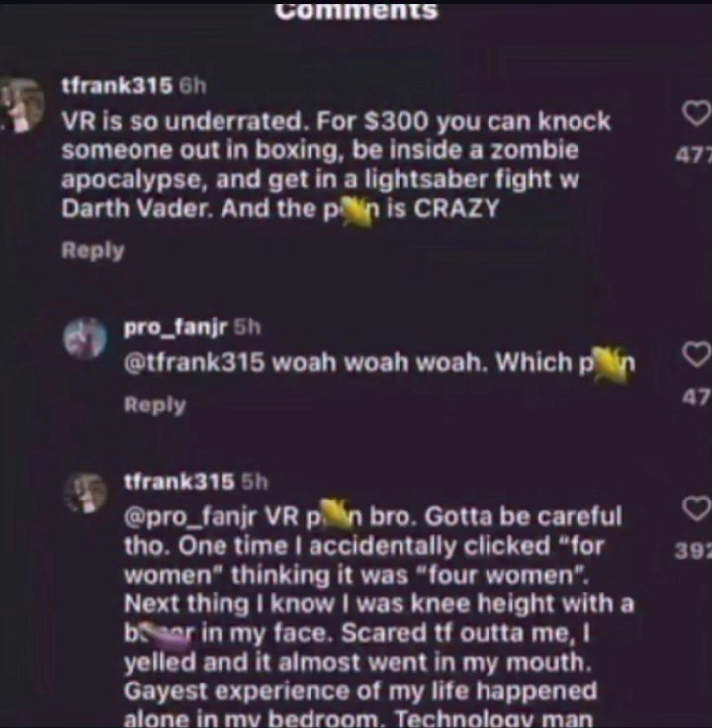View like count on the top comment
The height and width of the screenshot is (728, 712).
(693, 155)
